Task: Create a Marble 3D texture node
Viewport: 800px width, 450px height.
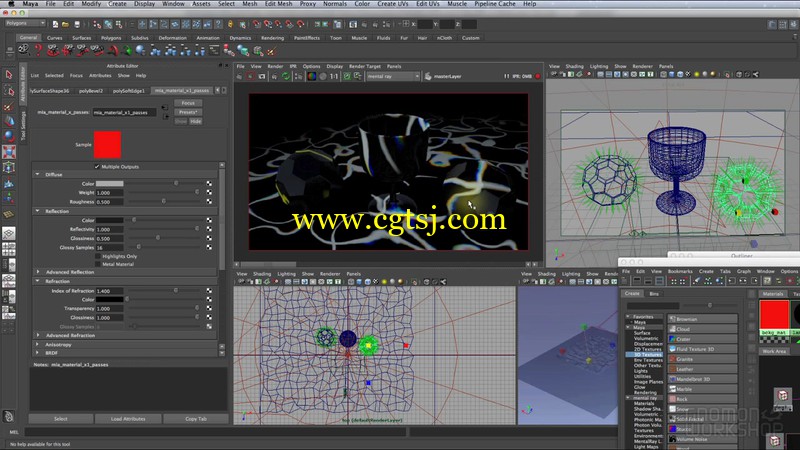Action: (x=703, y=389)
